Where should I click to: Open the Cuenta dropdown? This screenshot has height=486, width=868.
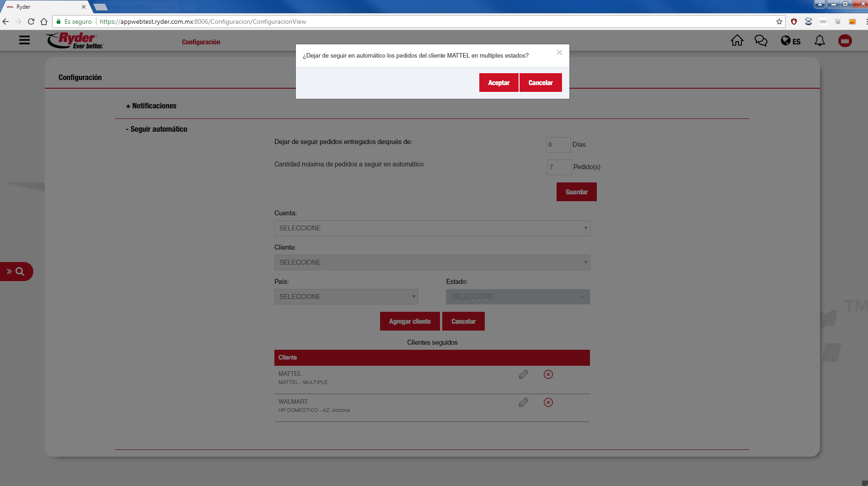point(432,228)
